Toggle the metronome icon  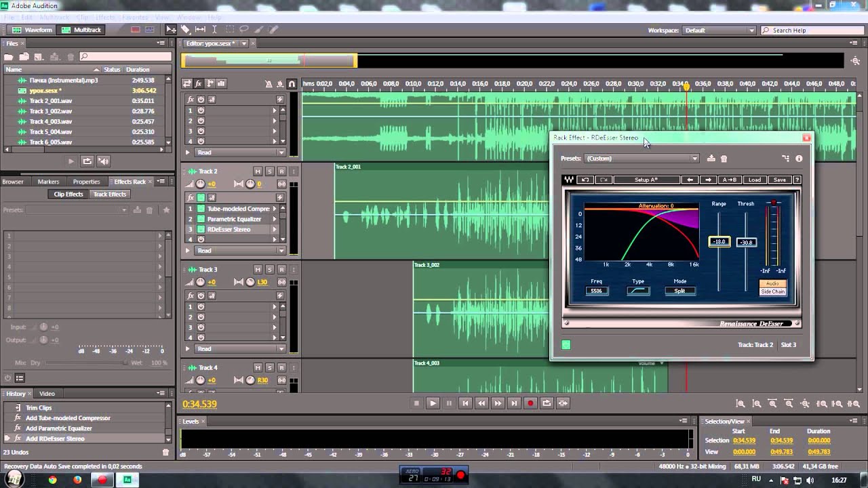269,84
